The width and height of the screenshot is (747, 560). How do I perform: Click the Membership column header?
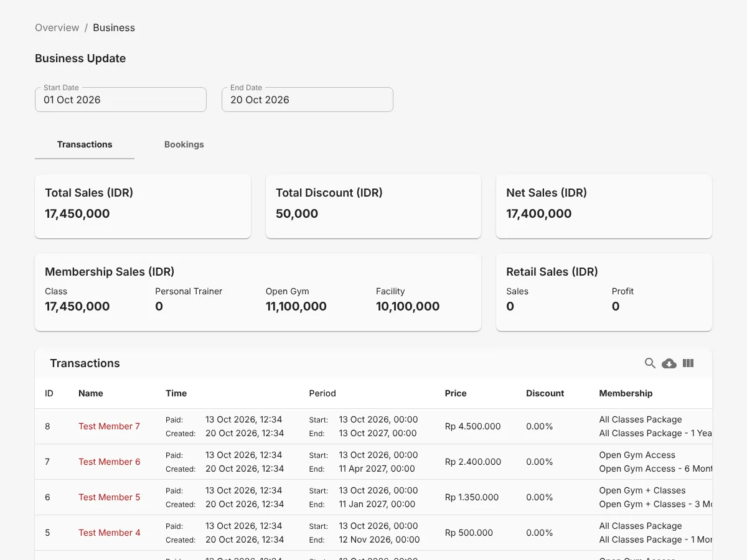pyautogui.click(x=626, y=393)
